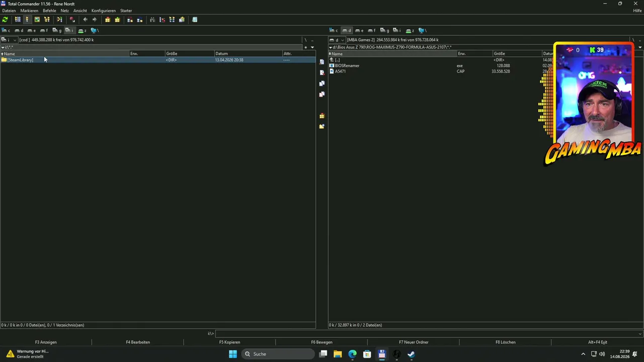Switch to thumbnails view icon
This screenshot has width=644, height=362.
[x=37, y=20]
